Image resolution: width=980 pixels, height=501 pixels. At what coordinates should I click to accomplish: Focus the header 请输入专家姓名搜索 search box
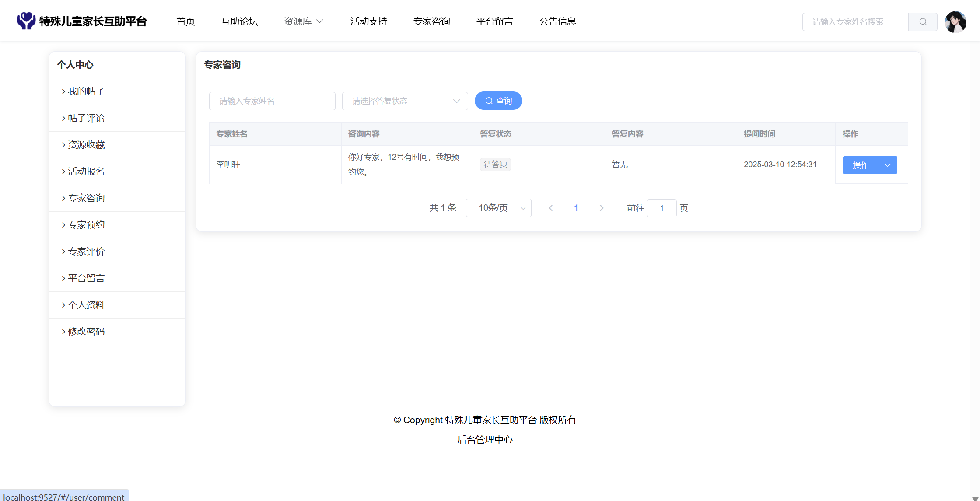click(855, 22)
